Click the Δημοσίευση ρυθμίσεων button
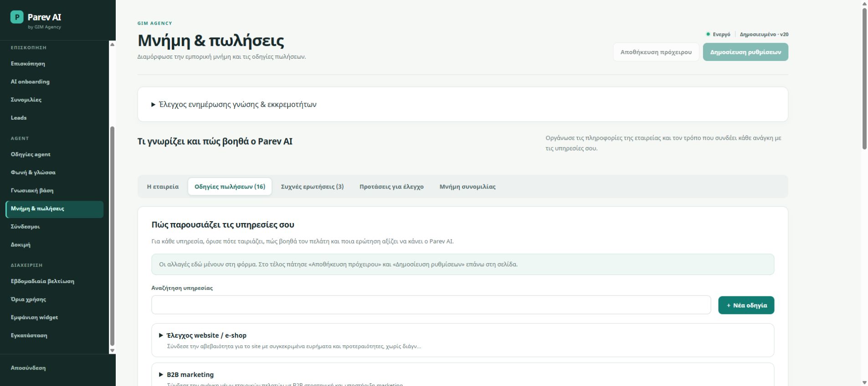The height and width of the screenshot is (386, 868). pos(745,52)
